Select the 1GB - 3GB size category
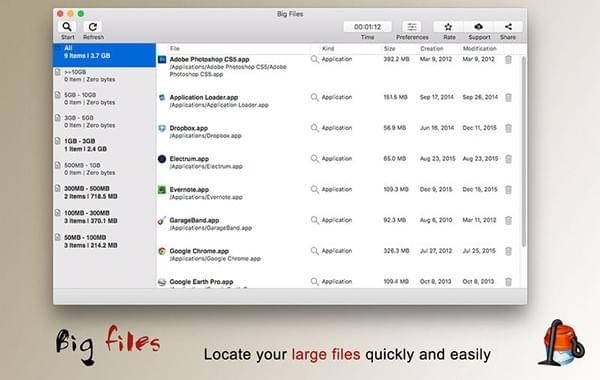 104,145
